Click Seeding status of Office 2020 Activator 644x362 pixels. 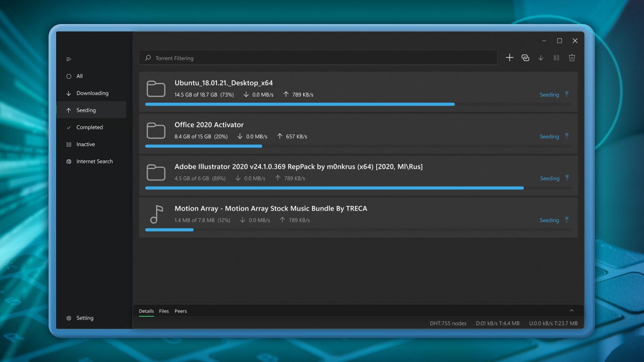[549, 137]
